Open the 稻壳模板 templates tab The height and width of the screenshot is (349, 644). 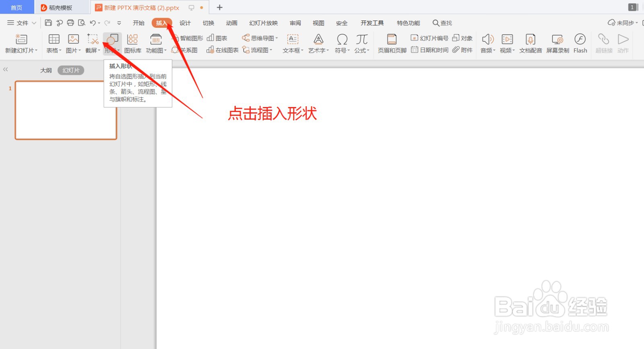click(x=61, y=8)
